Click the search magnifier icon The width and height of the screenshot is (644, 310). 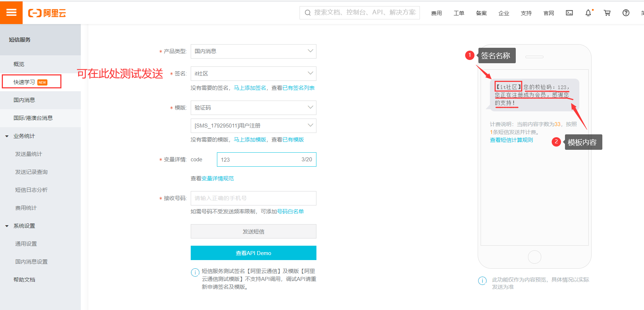[307, 13]
